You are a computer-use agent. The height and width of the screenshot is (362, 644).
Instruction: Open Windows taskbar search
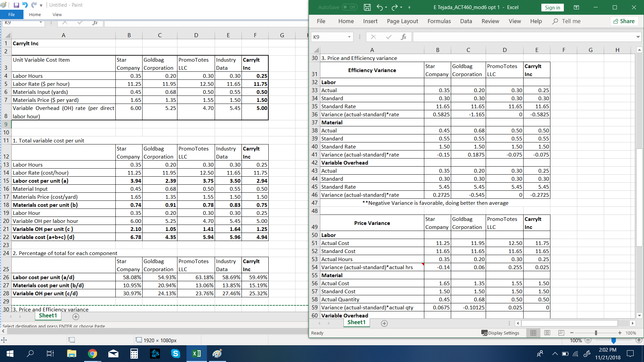(30, 354)
